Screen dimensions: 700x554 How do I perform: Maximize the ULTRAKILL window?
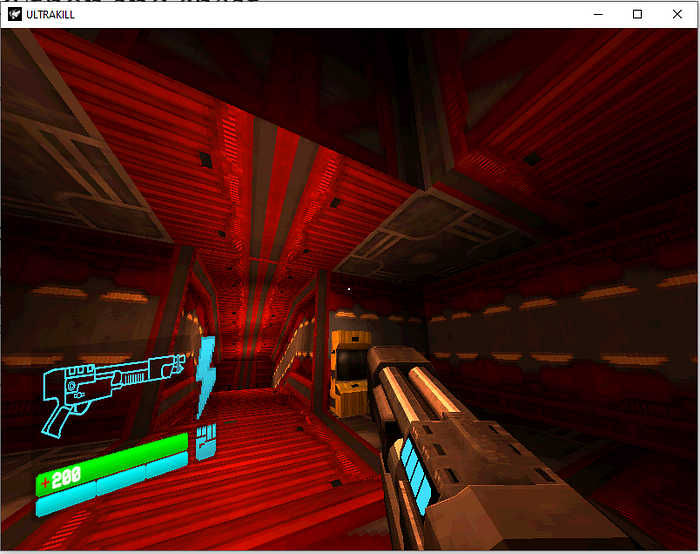click(638, 14)
